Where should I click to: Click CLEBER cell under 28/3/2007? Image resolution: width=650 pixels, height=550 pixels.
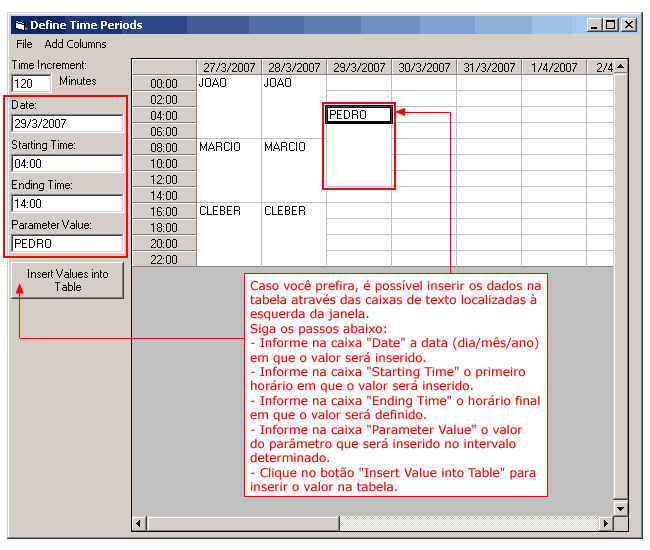(294, 235)
